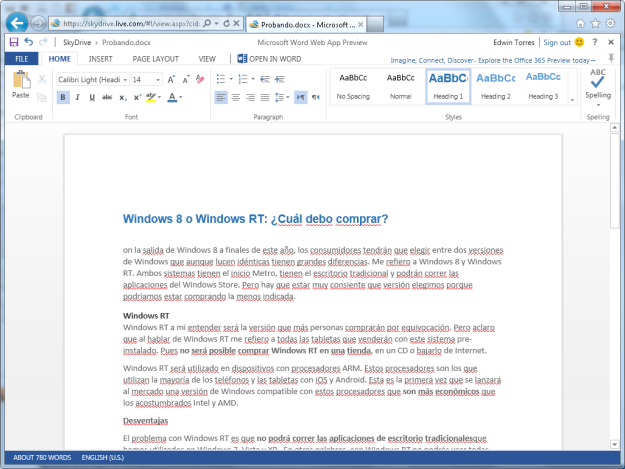Toggle Underline formatting
Viewport: 625px width, 469px height.
(92, 98)
